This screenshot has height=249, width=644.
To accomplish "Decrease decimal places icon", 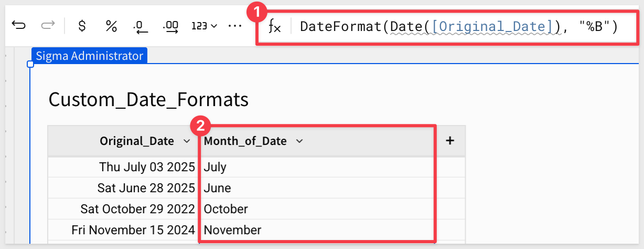I will point(140,26).
